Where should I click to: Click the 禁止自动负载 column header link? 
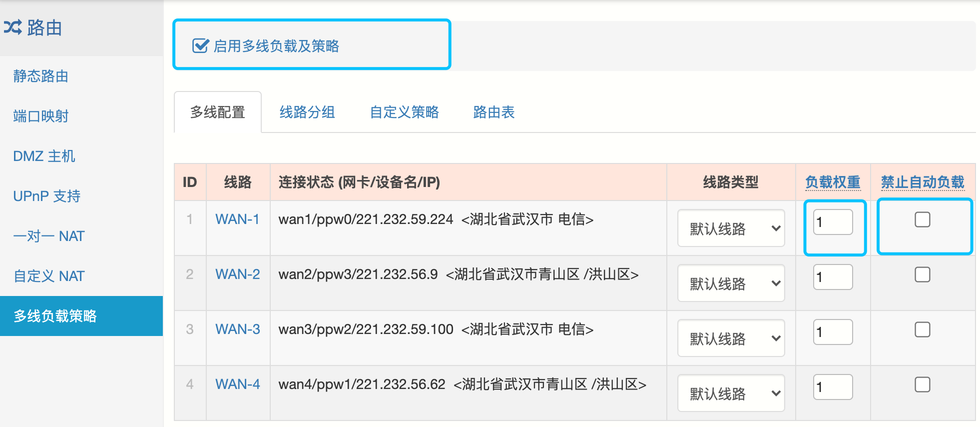(922, 182)
